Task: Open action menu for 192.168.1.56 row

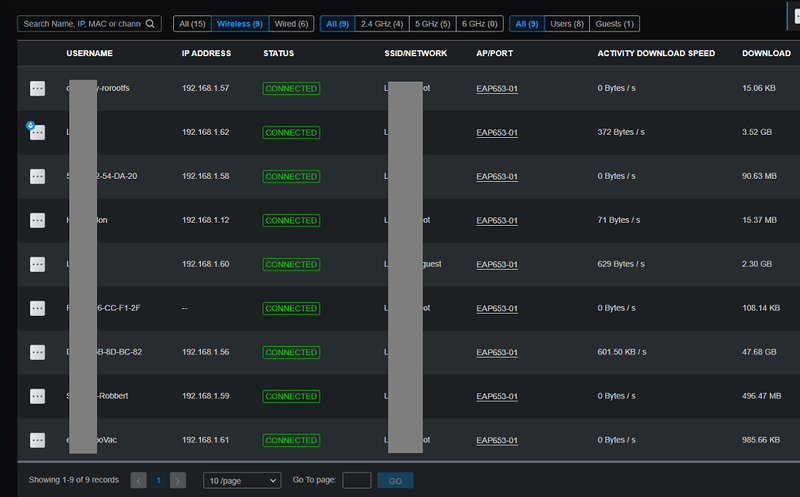Action: coord(37,352)
